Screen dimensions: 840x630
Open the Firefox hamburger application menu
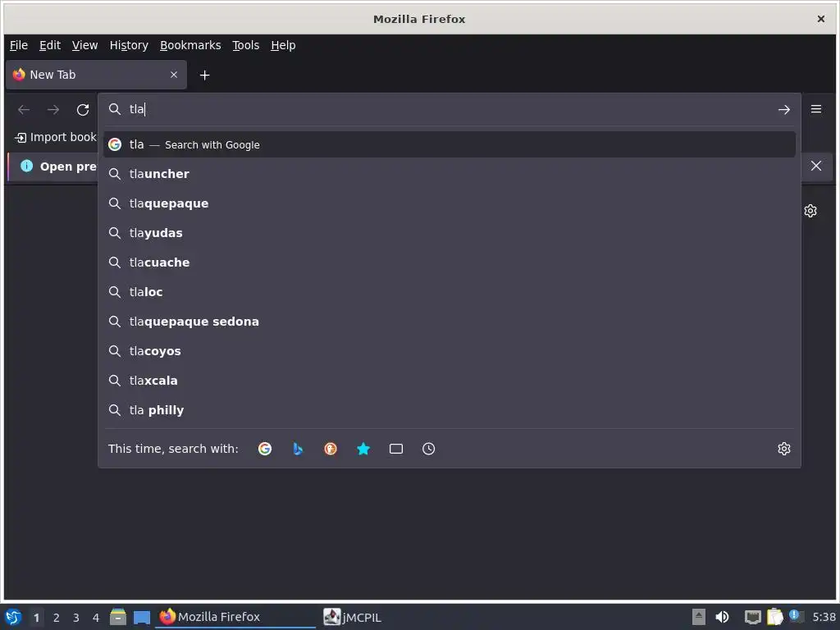[x=816, y=109]
